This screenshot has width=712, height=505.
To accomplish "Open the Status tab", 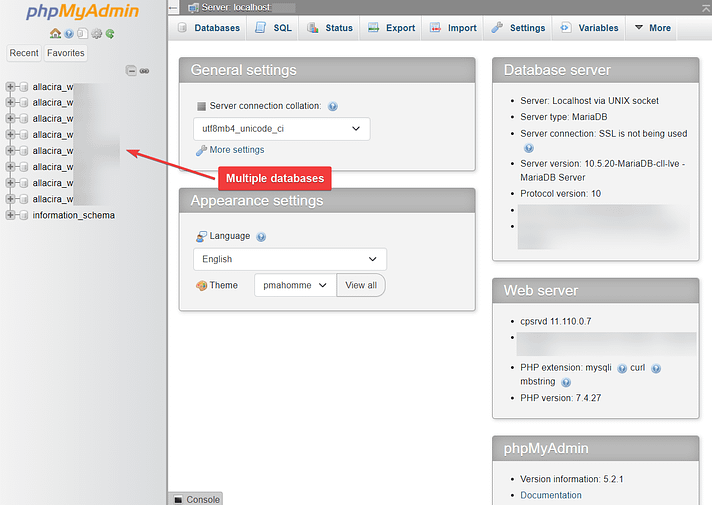I will point(330,28).
